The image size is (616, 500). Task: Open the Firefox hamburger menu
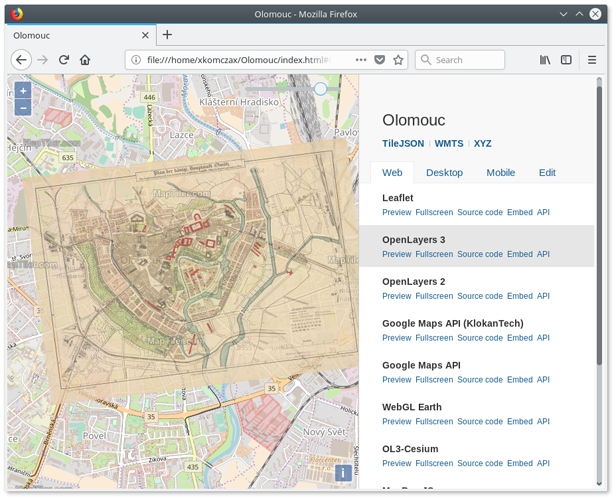click(592, 60)
